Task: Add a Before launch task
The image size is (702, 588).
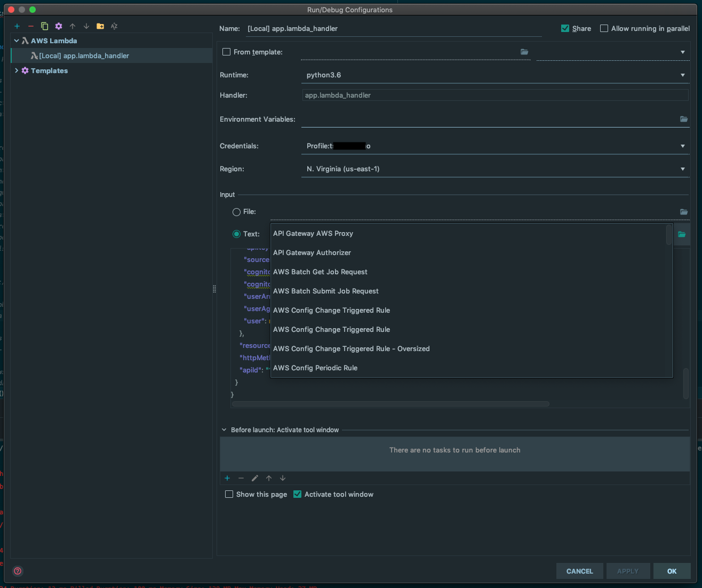Action: (227, 478)
